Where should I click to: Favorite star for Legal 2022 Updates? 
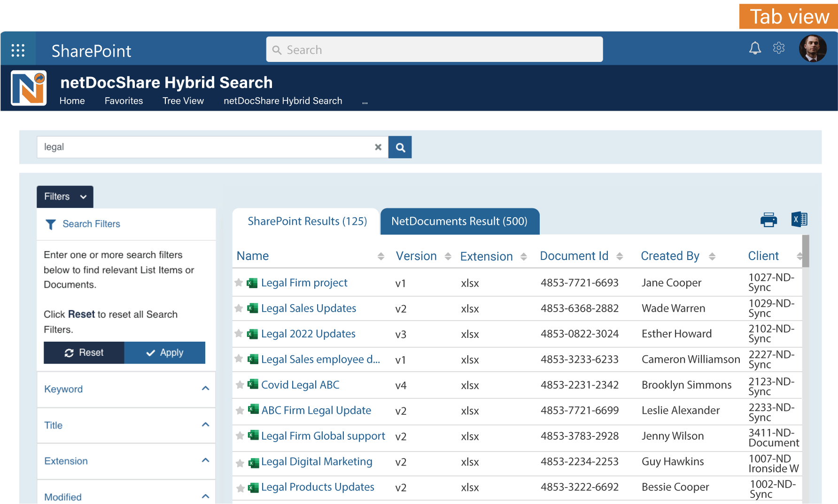coord(239,333)
